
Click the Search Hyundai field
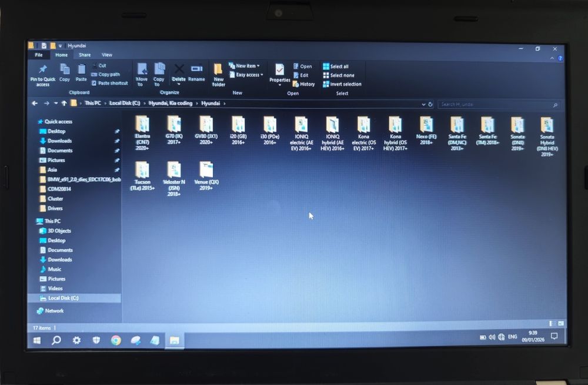[x=499, y=104]
